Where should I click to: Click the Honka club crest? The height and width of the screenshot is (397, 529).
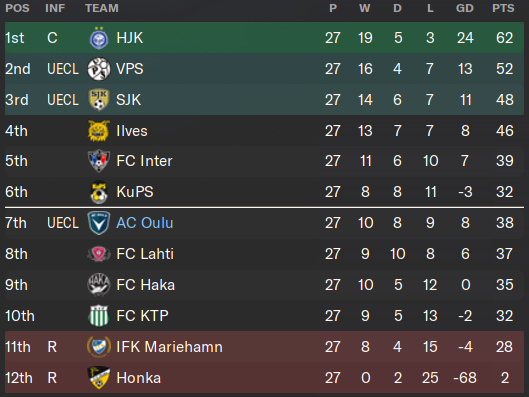[x=99, y=378]
